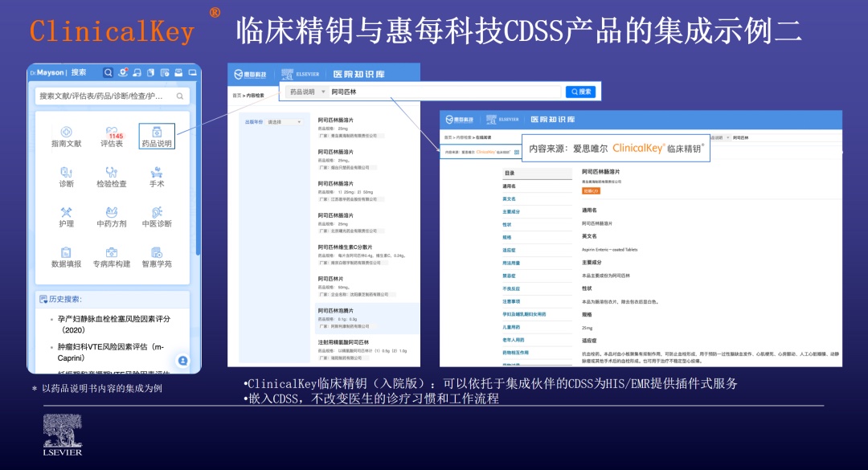Image resolution: width=868 pixels, height=470 pixels.
Task: Open result 阿司匹林片 50mg
Action: [x=330, y=279]
